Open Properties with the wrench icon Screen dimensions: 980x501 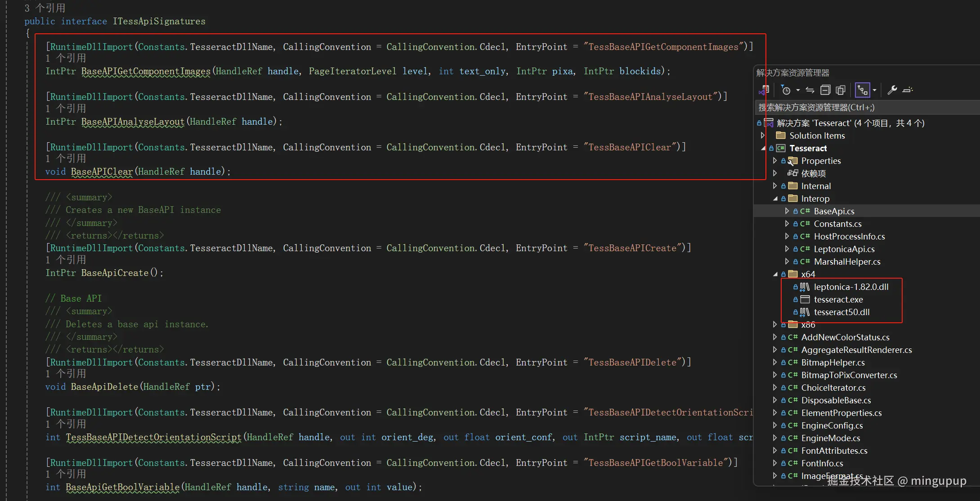click(x=892, y=90)
